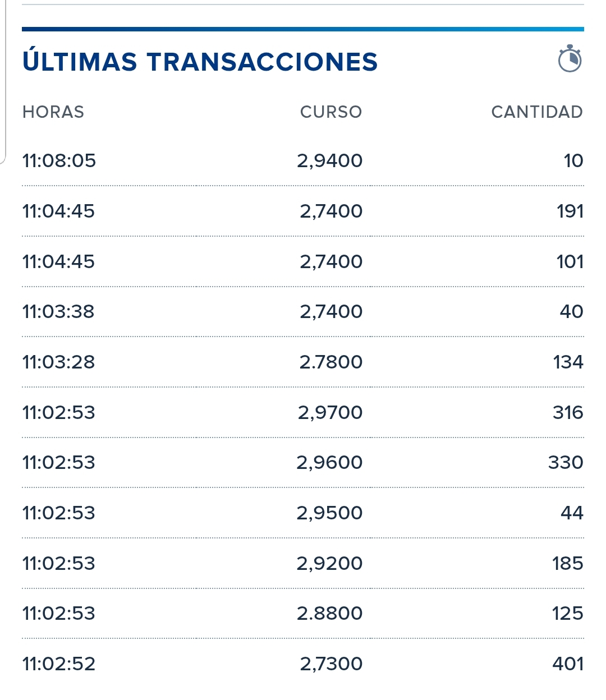This screenshot has height=700, width=606.
Task: Select the transaction with quantity 101
Action: click(x=303, y=262)
